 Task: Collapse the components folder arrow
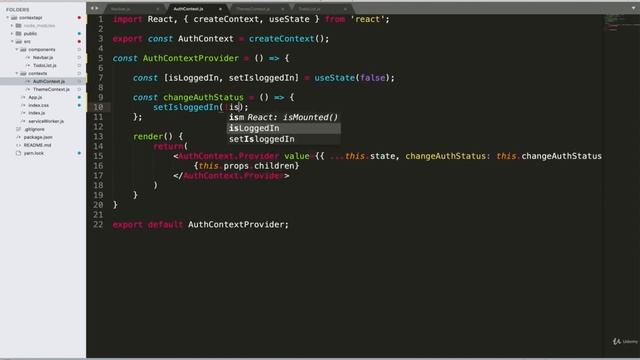(17, 49)
